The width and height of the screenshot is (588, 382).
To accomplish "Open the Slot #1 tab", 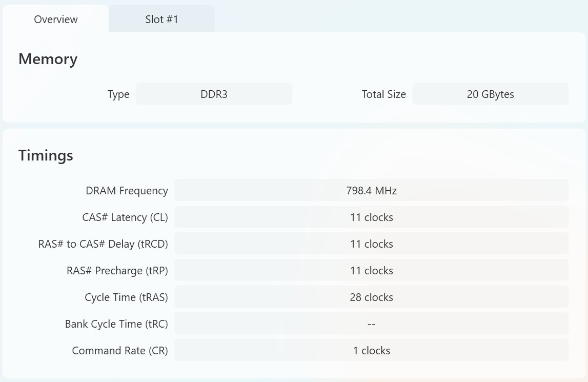I will 161,19.
